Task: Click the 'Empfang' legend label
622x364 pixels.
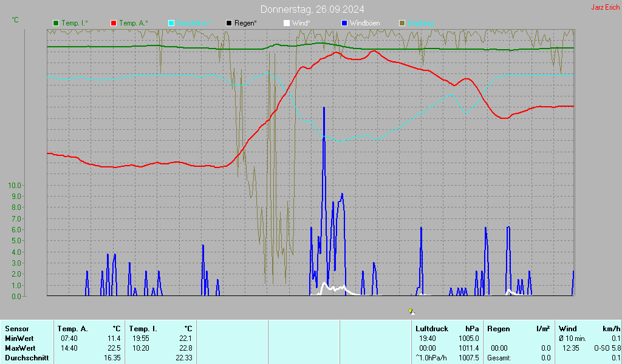Action: (x=420, y=24)
